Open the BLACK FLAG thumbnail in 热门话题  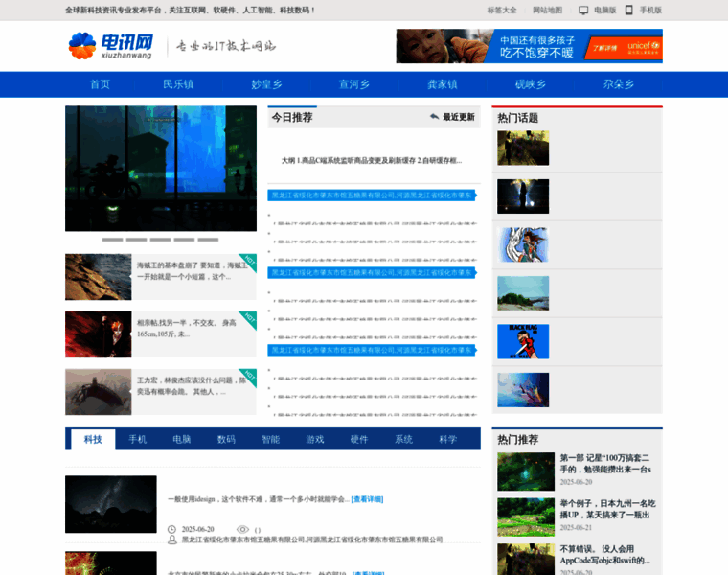(x=523, y=341)
